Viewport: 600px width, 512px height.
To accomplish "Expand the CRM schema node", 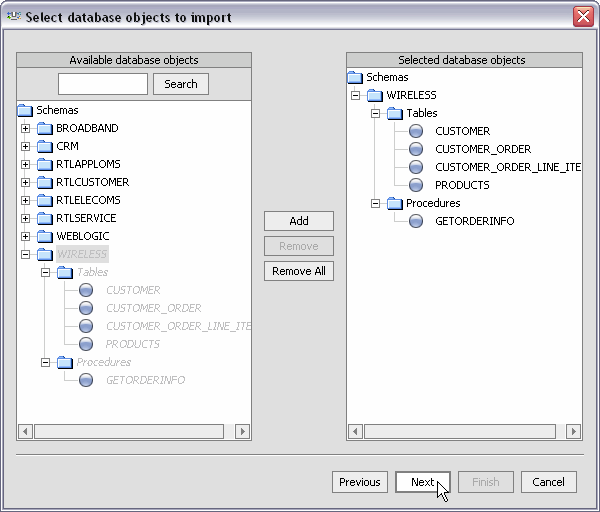I will pos(25,146).
